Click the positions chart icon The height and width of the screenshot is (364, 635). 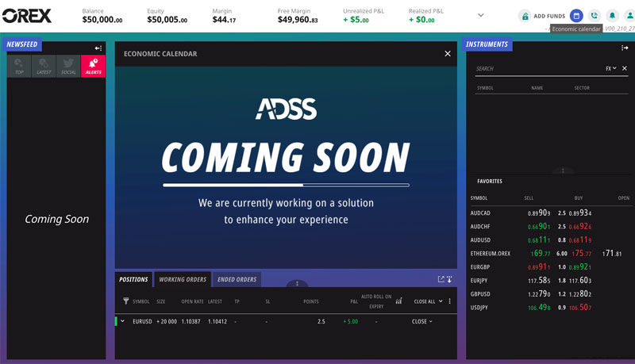(399, 301)
